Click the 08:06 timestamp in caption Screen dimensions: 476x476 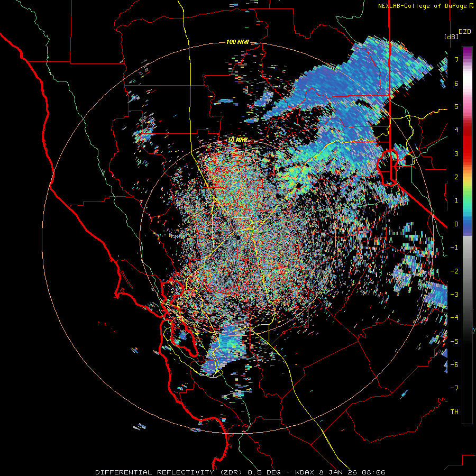(x=375, y=472)
